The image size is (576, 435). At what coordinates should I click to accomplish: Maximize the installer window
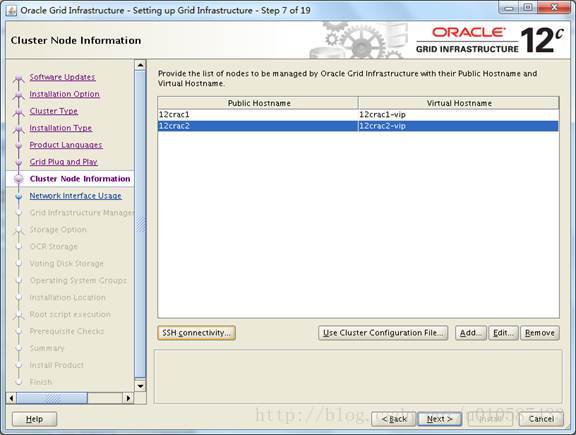click(x=528, y=8)
